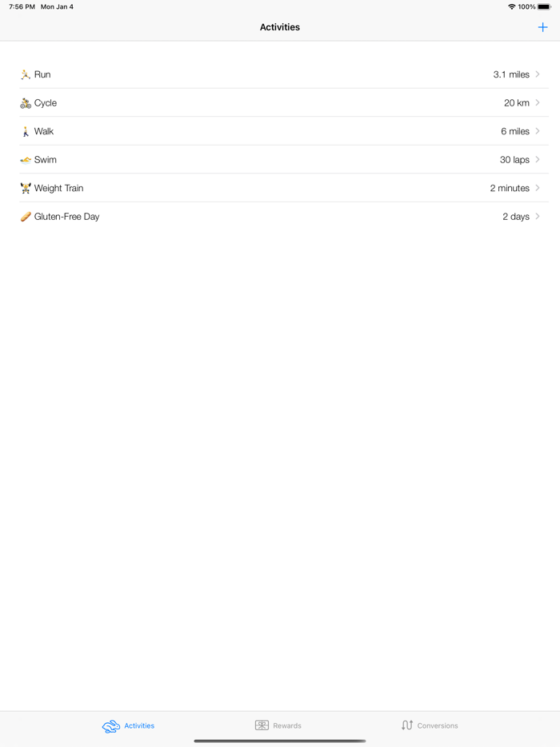
Task: Tap the Weight Train 2 minutes value
Action: point(510,188)
